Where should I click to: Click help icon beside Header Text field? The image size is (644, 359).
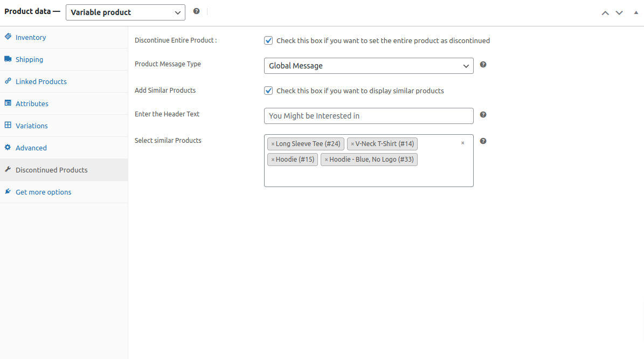click(x=483, y=115)
